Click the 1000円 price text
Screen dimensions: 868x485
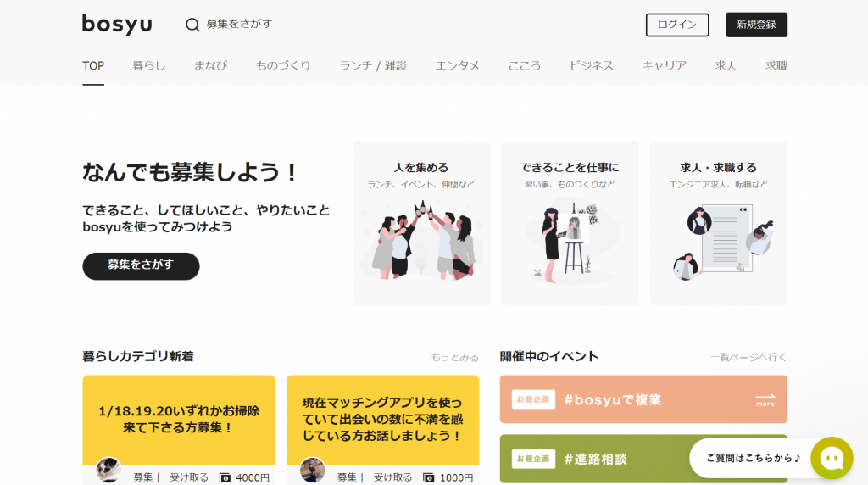[x=456, y=477]
